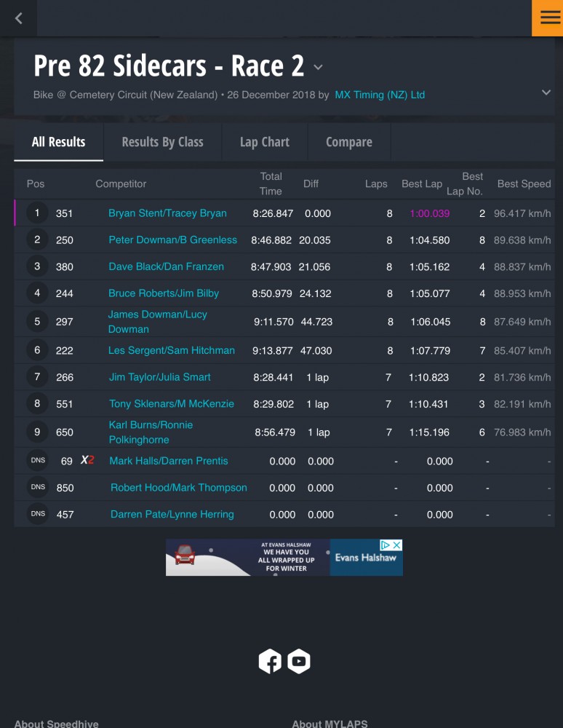Open the Evans Halshaw advertisement banner
This screenshot has width=563, height=728.
(284, 557)
